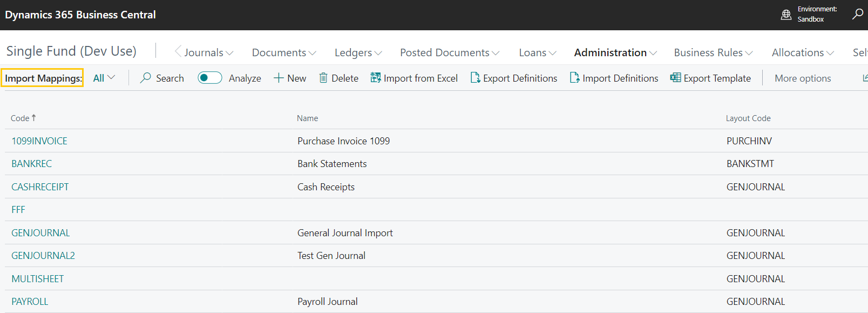
Task: Toggle the Analyze mode switch
Action: pos(210,78)
